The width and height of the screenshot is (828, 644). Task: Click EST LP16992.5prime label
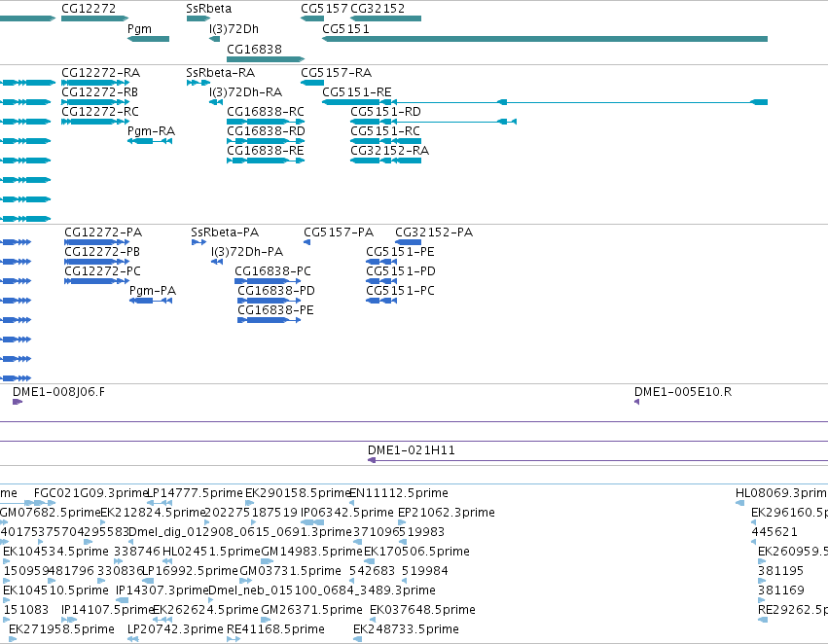[190, 572]
